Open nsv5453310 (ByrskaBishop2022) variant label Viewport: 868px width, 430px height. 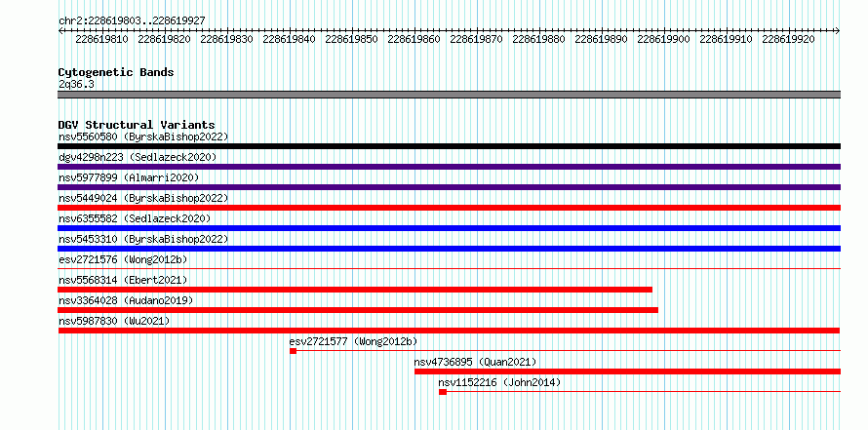143,239
